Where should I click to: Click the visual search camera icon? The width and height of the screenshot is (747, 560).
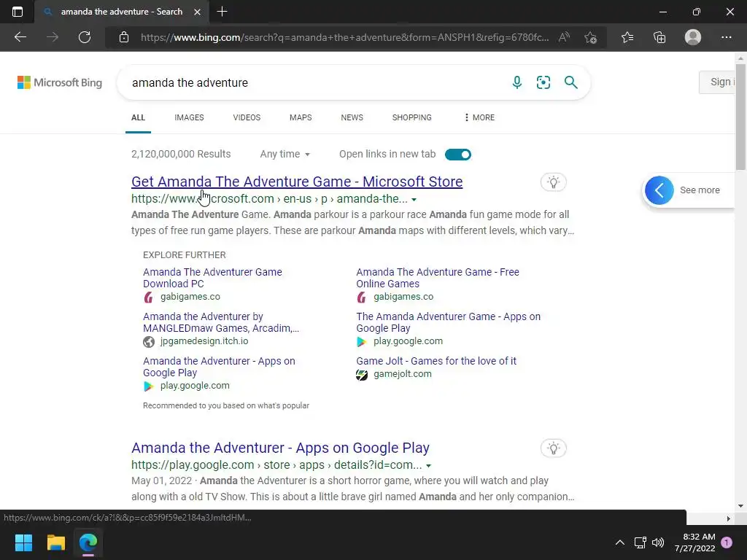543,82
